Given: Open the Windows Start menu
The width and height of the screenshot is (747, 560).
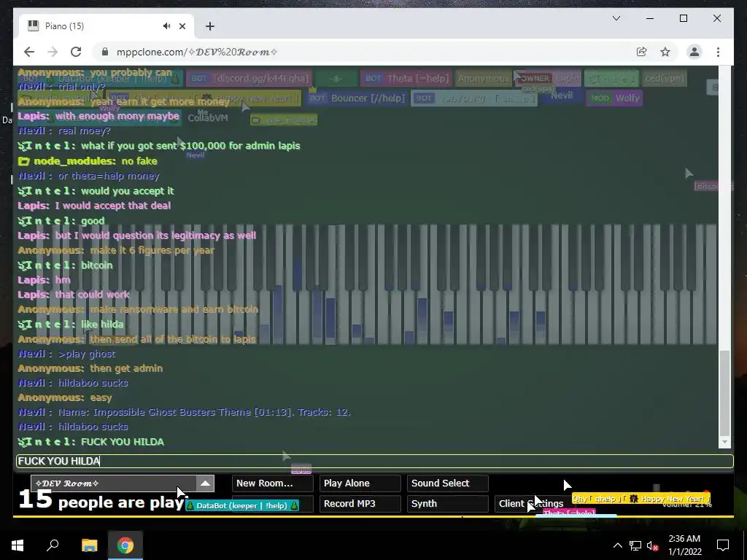Looking at the screenshot, I should click(18, 545).
